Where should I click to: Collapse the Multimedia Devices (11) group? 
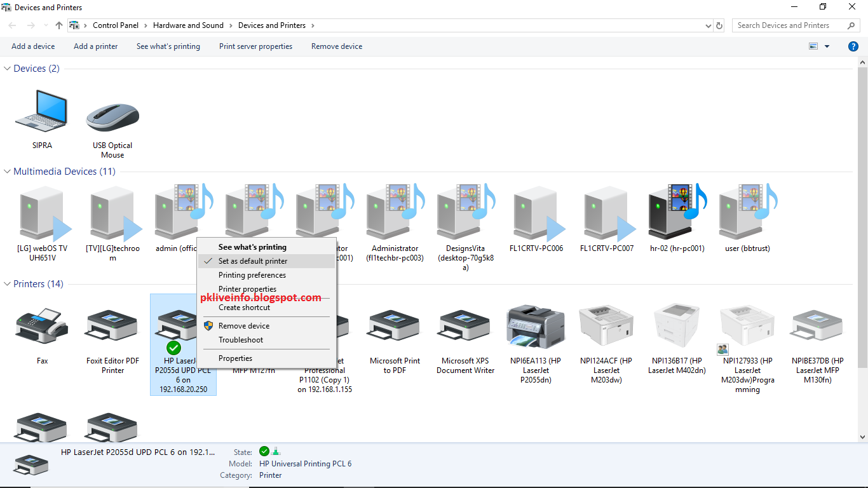tap(8, 172)
